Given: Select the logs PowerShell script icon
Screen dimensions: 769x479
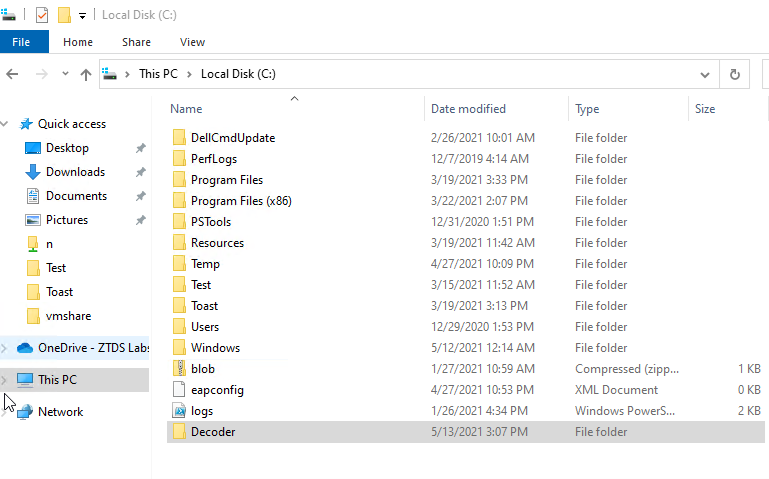Looking at the screenshot, I should 179,411.
